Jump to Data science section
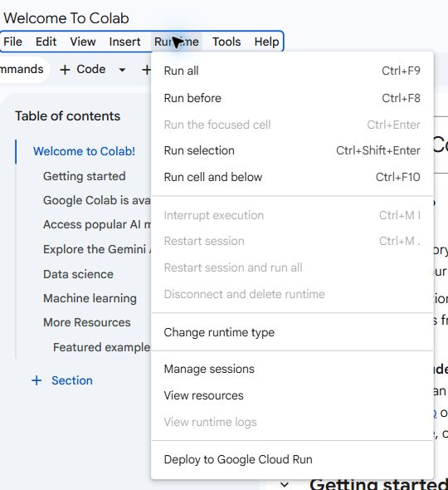The width and height of the screenshot is (448, 490). tap(78, 274)
